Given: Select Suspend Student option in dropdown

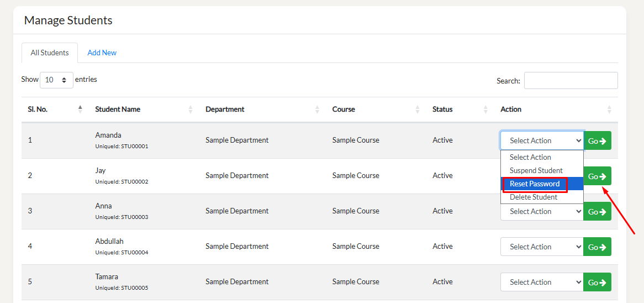Looking at the screenshot, I should coord(536,170).
